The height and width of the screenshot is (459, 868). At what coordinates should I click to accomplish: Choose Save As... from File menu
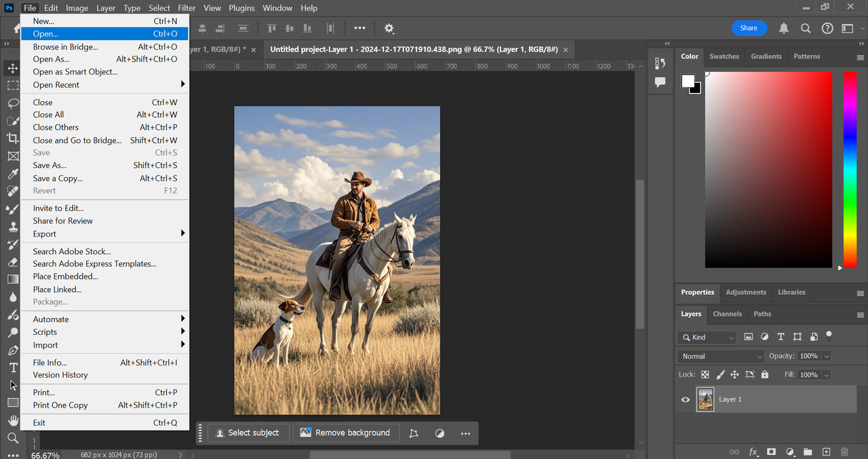click(x=50, y=165)
